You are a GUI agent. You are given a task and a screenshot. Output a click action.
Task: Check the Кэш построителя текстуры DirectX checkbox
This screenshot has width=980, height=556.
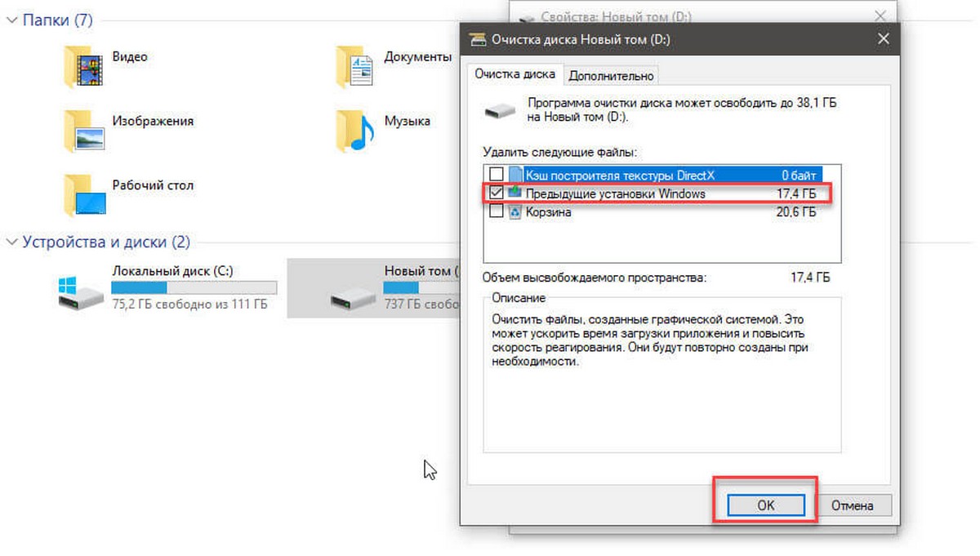click(496, 174)
